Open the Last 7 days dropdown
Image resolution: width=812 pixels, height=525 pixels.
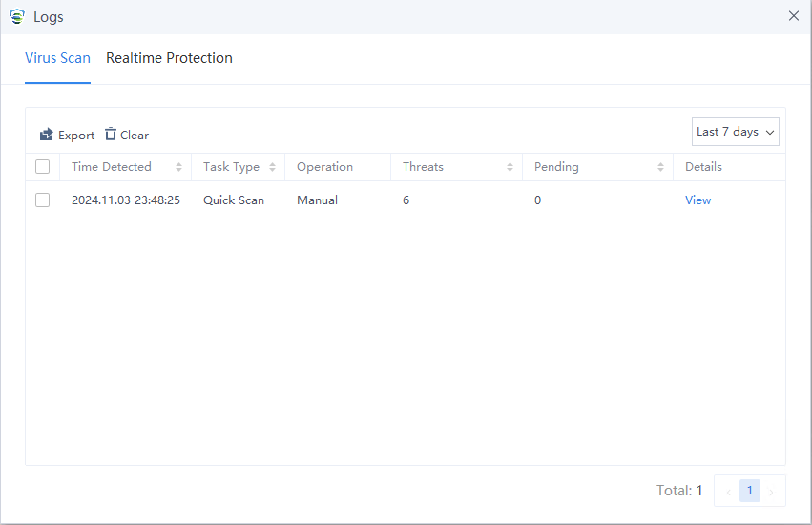tap(735, 132)
